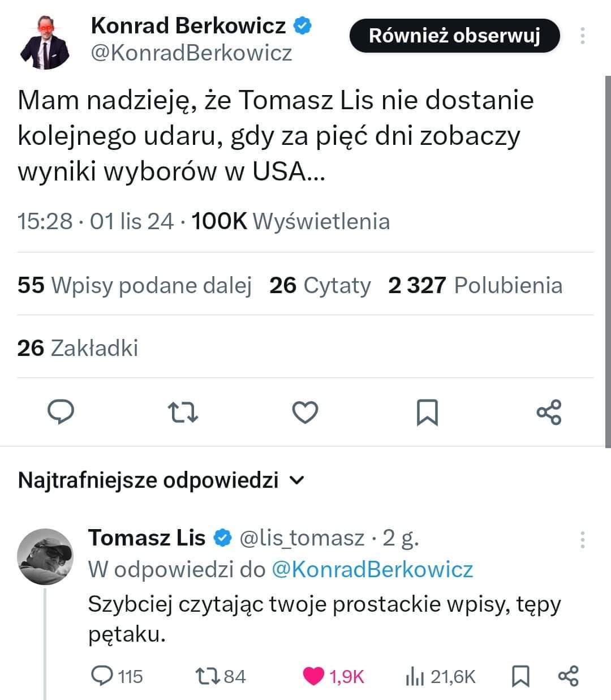Open the @KonradBerkowicz mention link in reply
The image size is (611, 700).
372,569
